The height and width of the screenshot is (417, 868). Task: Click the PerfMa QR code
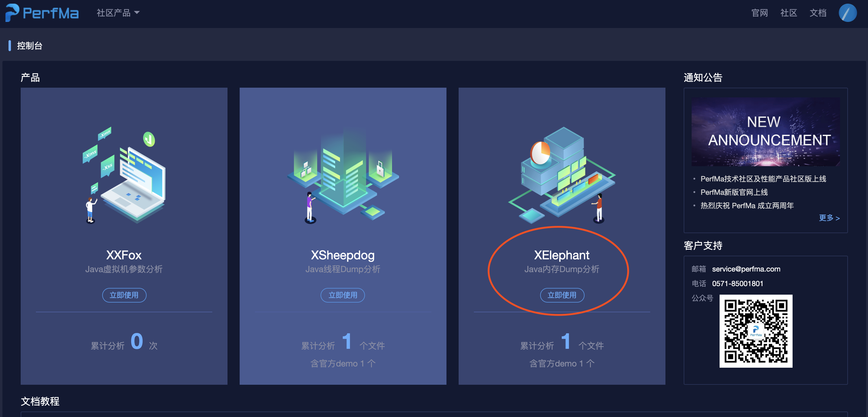click(x=756, y=331)
